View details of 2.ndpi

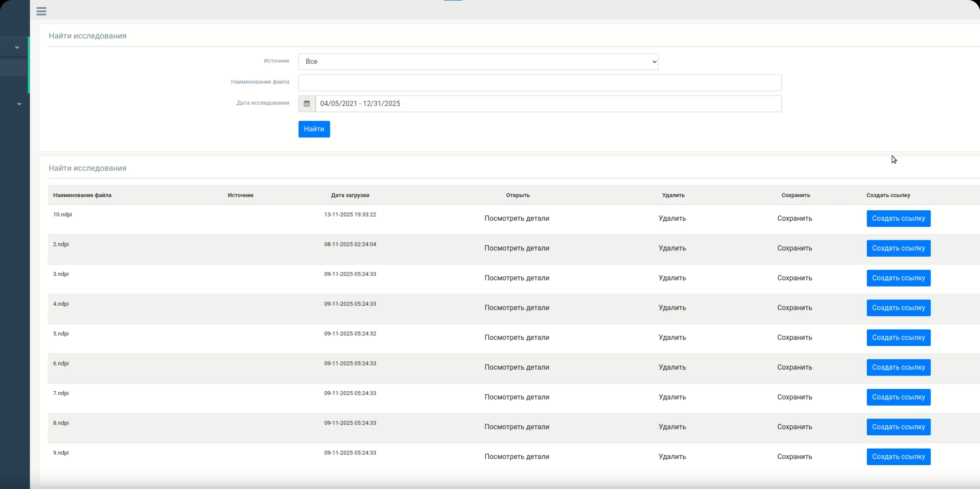pos(517,248)
